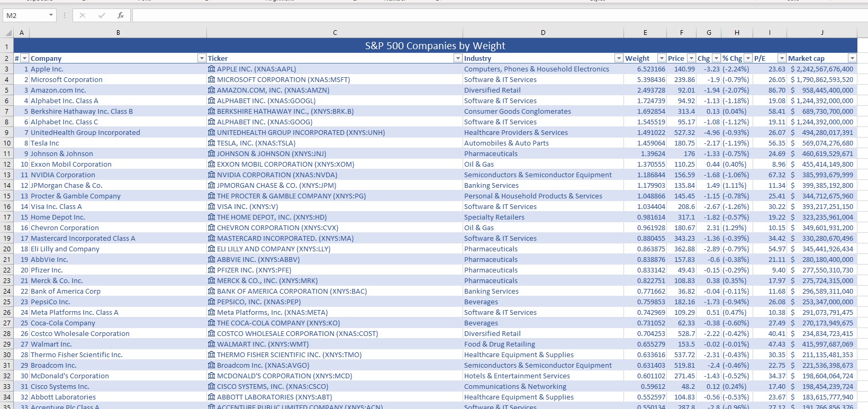Click the stock icon beside ABBVIE INC. ticker

pyautogui.click(x=212, y=259)
